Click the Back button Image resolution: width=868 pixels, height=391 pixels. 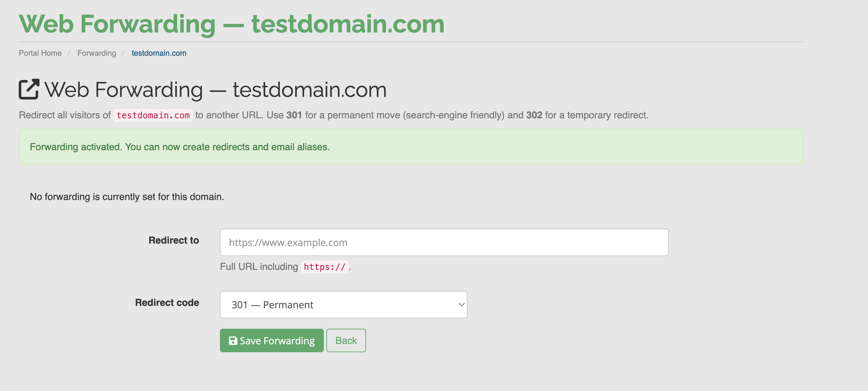click(346, 340)
